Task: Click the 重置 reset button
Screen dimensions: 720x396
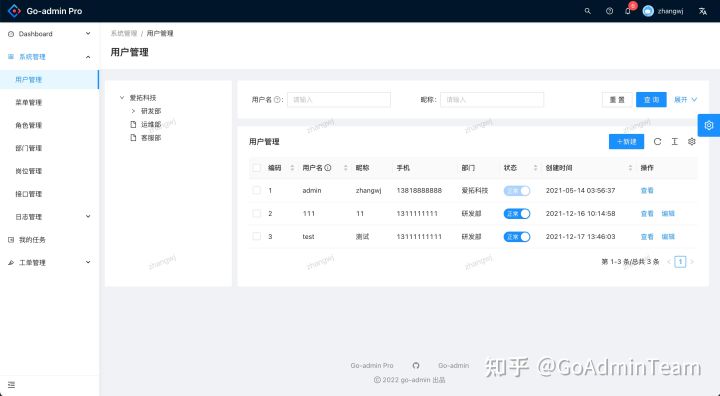Action: point(617,99)
